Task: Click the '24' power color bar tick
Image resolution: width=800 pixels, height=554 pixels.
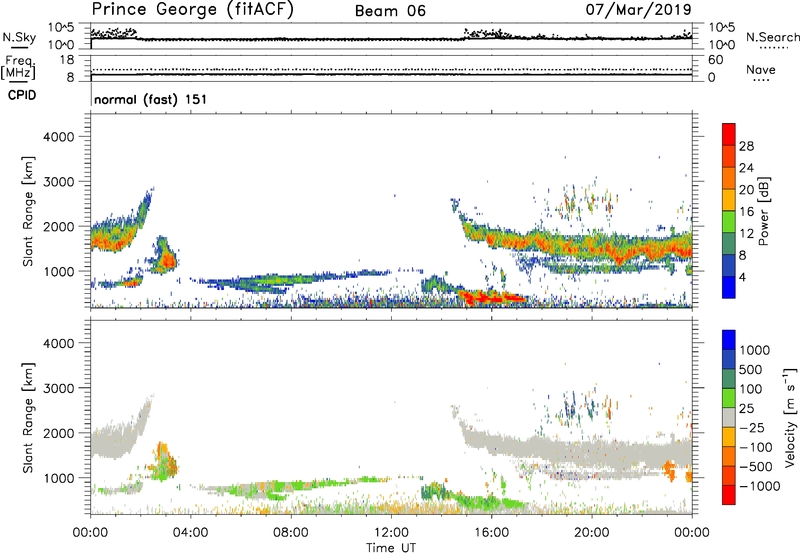Action: (746, 168)
